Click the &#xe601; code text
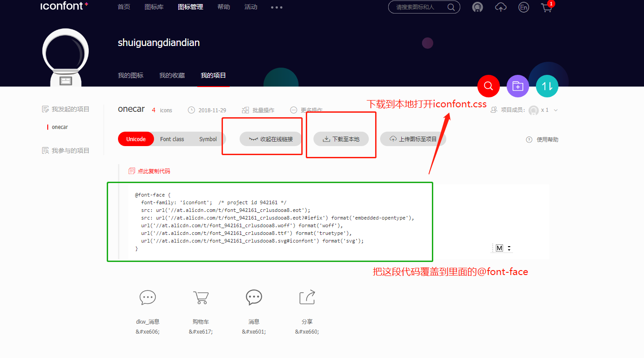 click(254, 331)
